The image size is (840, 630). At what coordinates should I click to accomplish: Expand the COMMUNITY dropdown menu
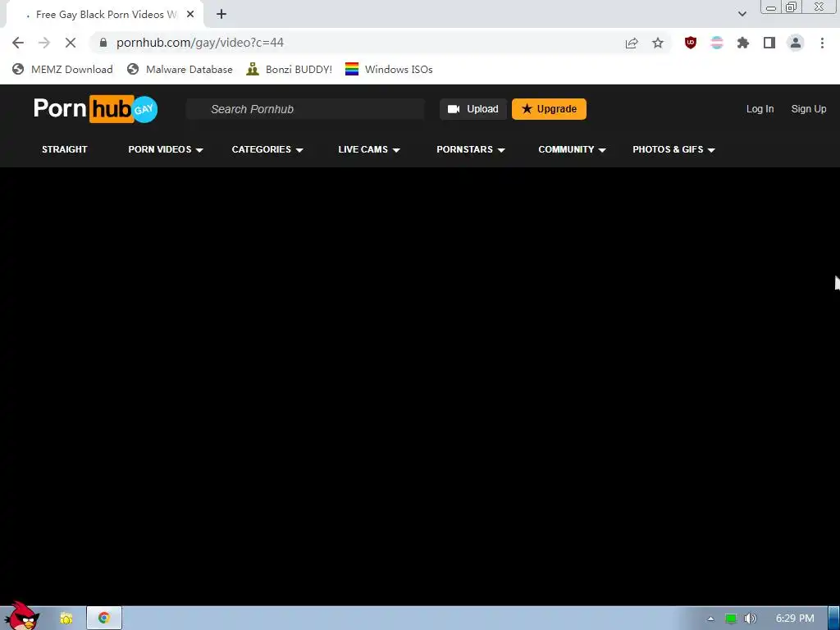point(572,149)
